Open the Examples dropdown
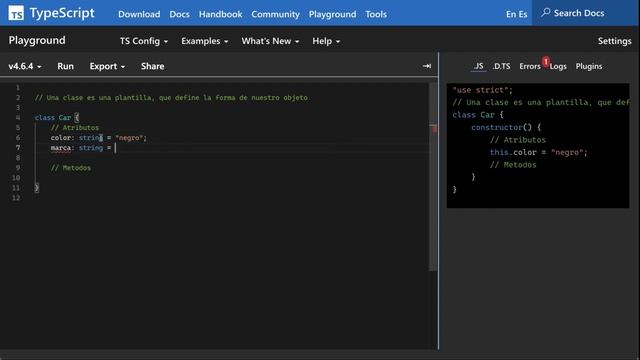This screenshot has height=360, width=640. tap(204, 41)
